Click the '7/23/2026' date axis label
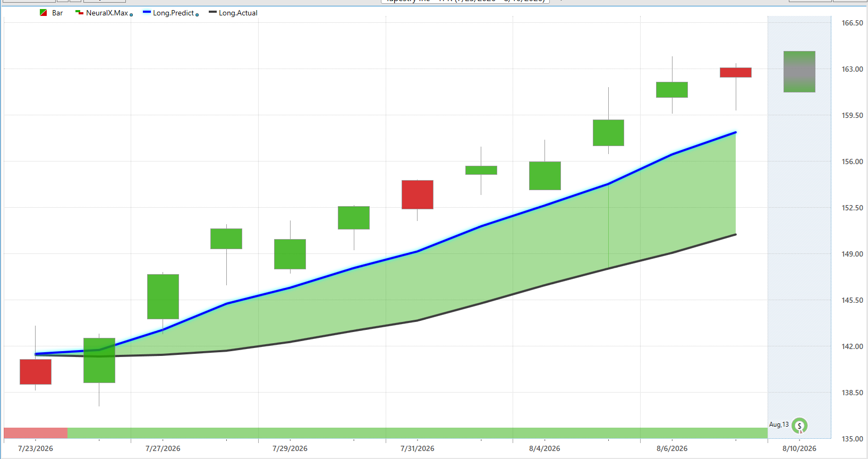 36,448
